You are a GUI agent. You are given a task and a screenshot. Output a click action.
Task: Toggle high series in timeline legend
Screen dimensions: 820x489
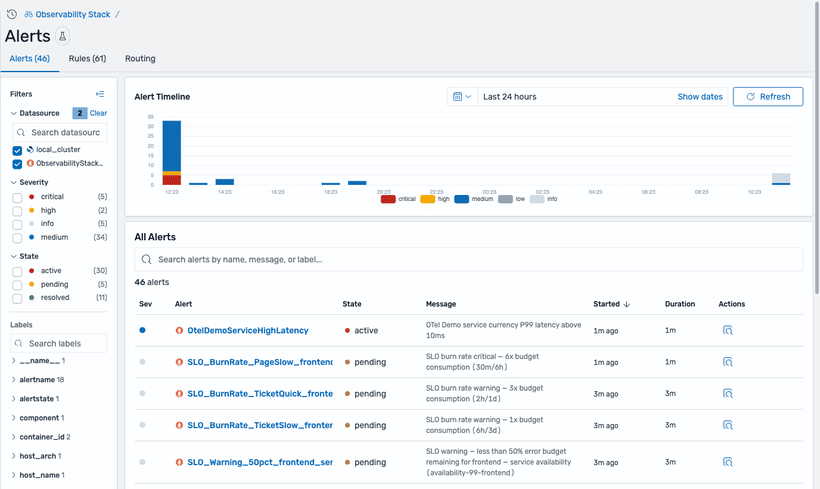pyautogui.click(x=435, y=199)
